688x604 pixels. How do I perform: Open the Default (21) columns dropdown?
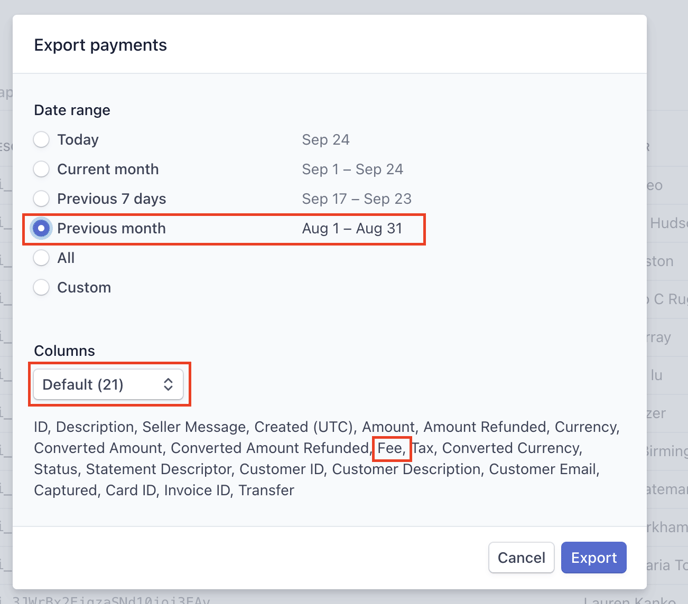[108, 385]
